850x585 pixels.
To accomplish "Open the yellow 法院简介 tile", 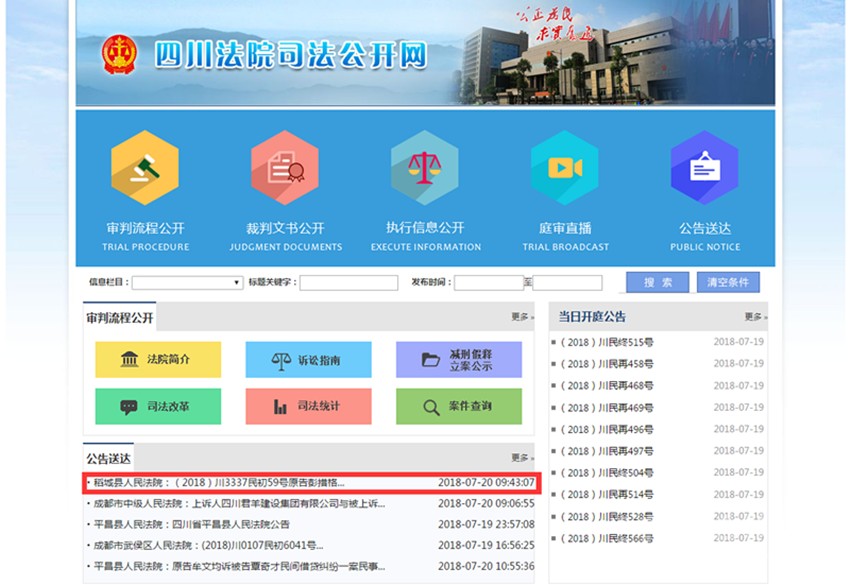I will (158, 360).
